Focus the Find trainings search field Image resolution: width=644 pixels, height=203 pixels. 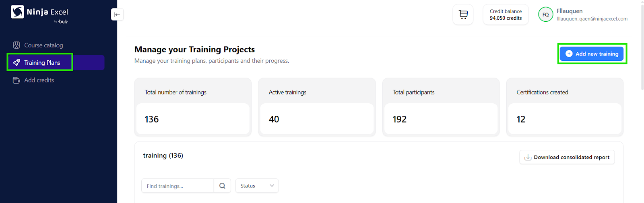[177, 186]
